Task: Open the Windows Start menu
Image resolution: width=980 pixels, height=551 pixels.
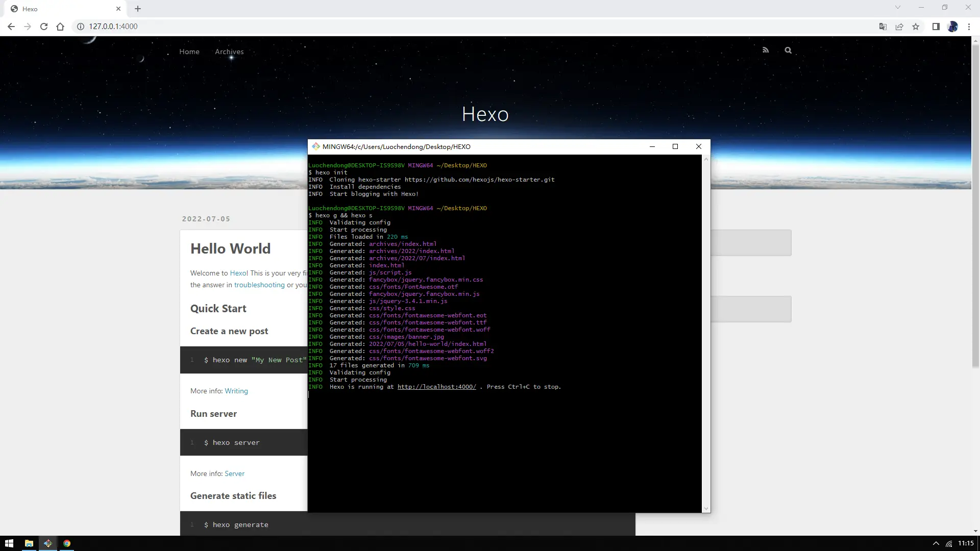Action: point(9,543)
